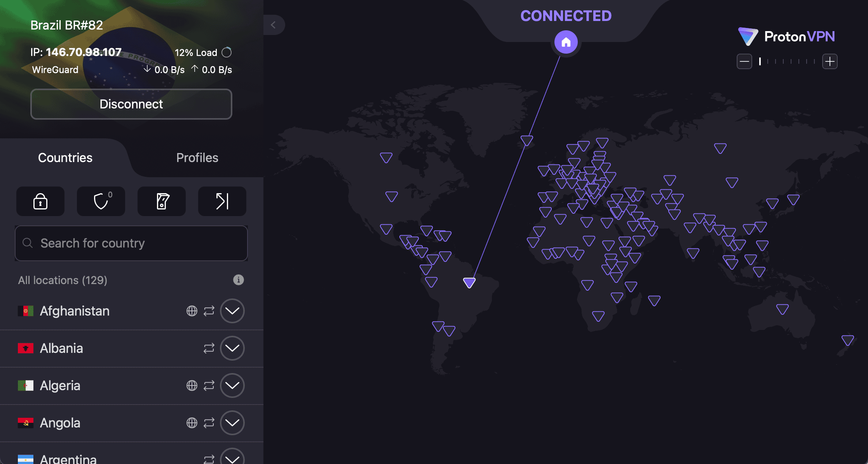Toggle the Kill Switch icon
The image size is (868, 464).
(162, 201)
